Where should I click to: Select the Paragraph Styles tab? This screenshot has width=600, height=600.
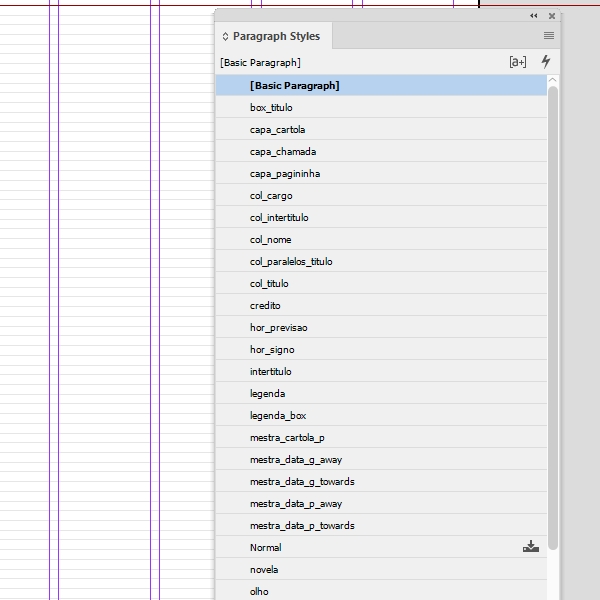[x=274, y=36]
